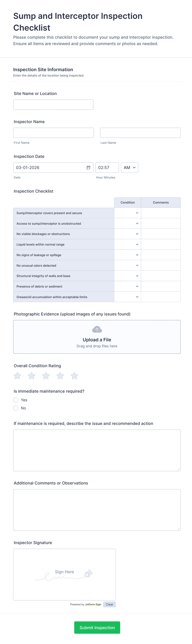Viewport: 192px width, 644px height.
Task: Open condition dropdown for leakage or spillage
Action: point(128,255)
